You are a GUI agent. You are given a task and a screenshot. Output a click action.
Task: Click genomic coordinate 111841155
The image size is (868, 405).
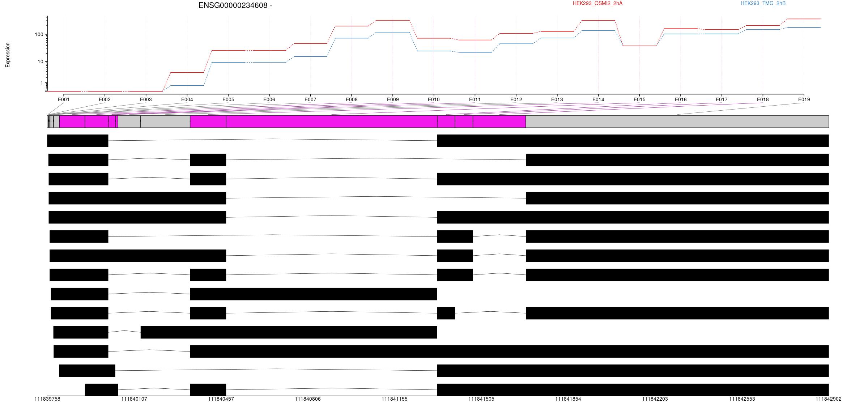pos(395,399)
